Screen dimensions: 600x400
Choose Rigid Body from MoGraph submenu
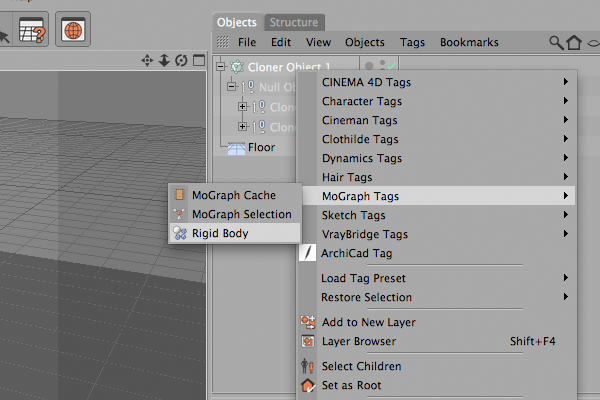click(235, 233)
